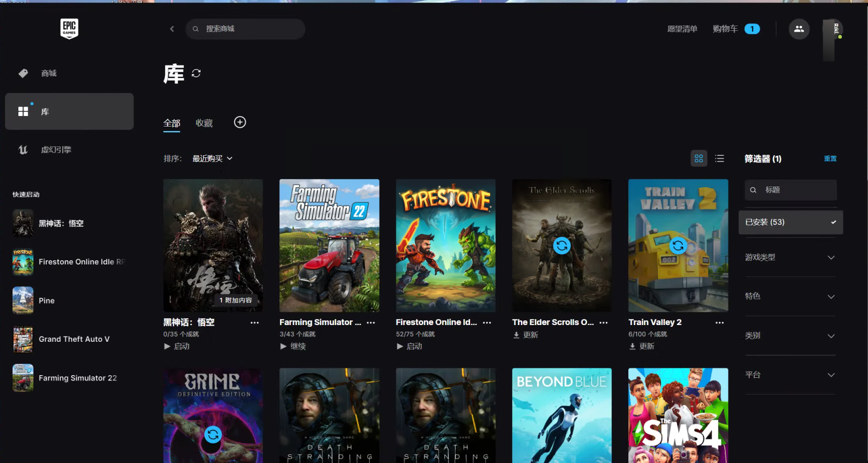Click the 标题 filter search field
The image size is (868, 463).
790,190
